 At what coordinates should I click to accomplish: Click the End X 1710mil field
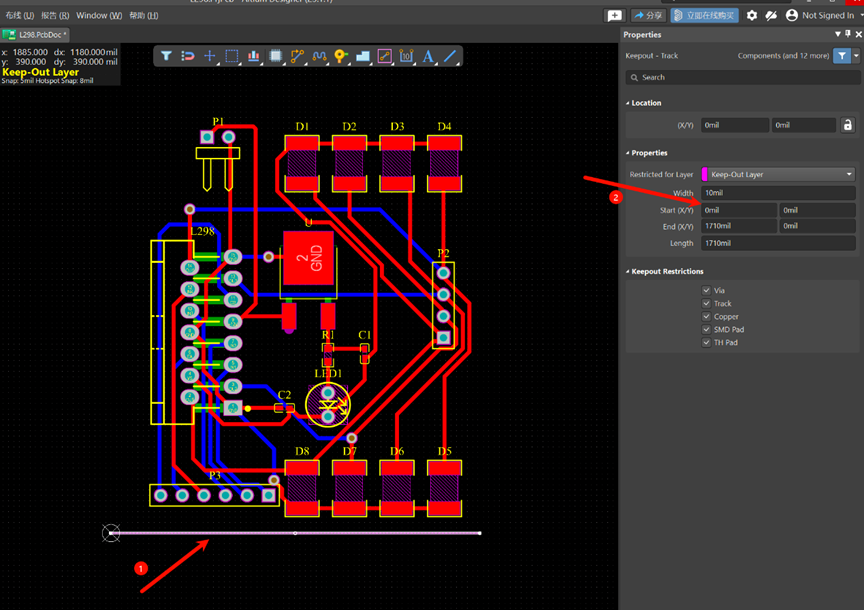738,226
